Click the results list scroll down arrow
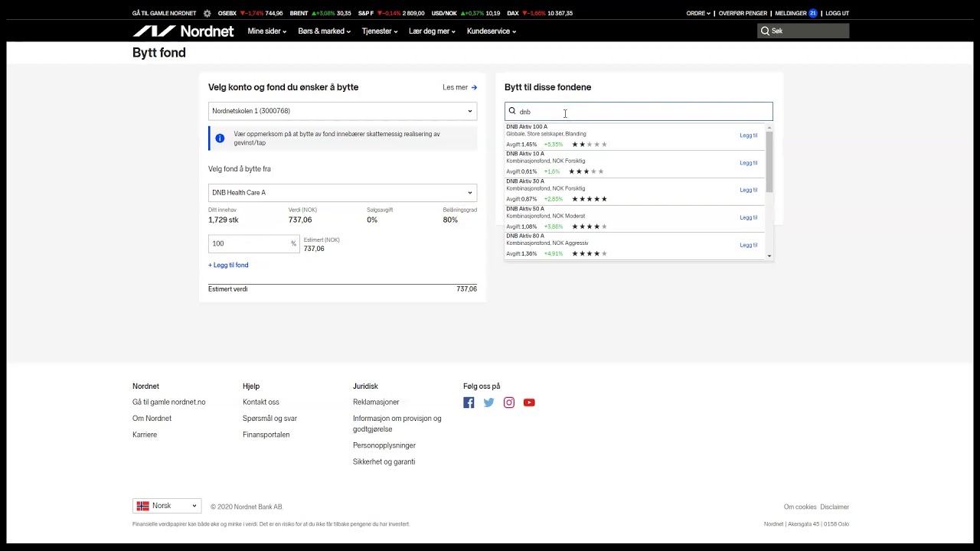Viewport: 980px width, 551px height. [769, 256]
